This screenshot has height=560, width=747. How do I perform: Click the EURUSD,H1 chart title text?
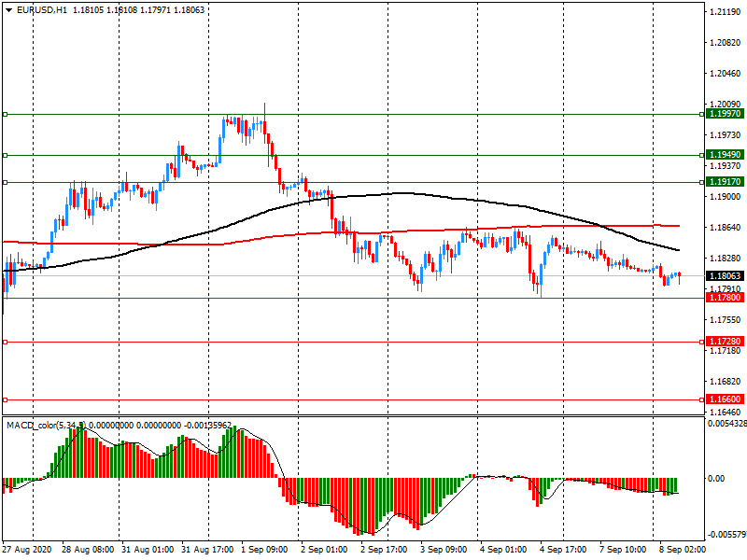coord(42,9)
